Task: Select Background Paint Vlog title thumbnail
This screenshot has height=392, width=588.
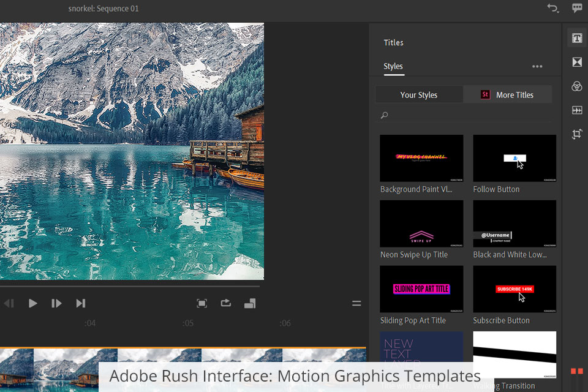Action: tap(421, 158)
